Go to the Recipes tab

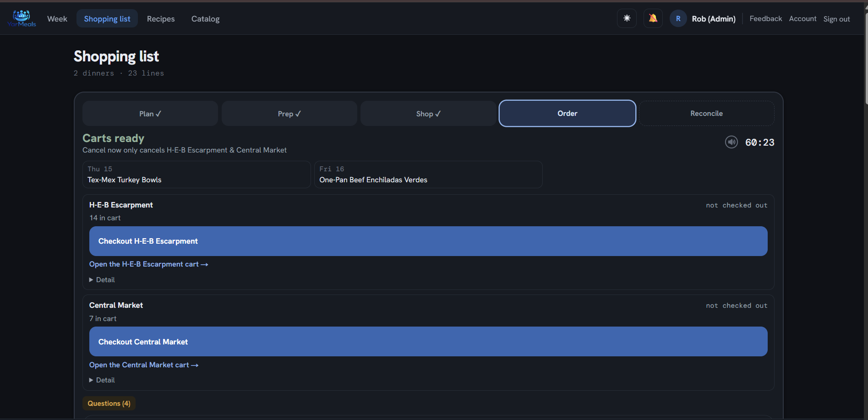[161, 19]
